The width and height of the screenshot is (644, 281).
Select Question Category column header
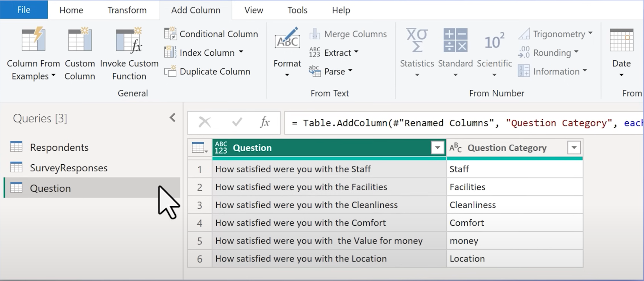pos(515,148)
